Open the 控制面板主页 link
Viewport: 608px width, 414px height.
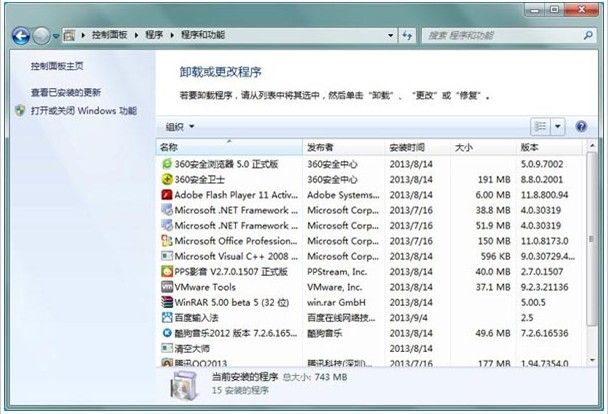[57, 66]
